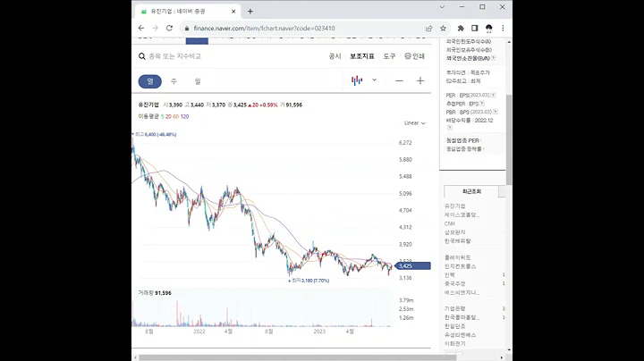View site info via the lock icon

pyautogui.click(x=187, y=29)
